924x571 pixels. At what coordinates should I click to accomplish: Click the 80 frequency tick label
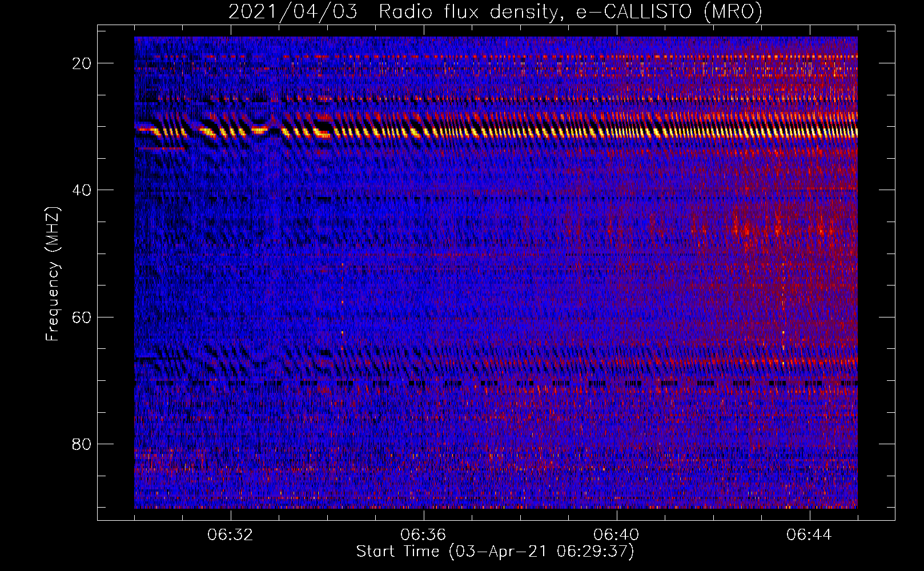(82, 444)
